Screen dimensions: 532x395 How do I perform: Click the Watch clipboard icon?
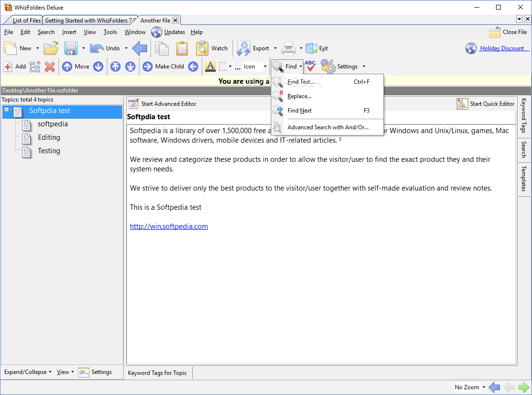tap(202, 48)
